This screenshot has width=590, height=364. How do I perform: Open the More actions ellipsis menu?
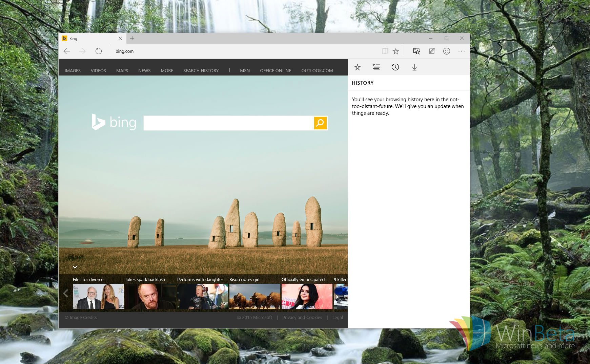tap(462, 51)
